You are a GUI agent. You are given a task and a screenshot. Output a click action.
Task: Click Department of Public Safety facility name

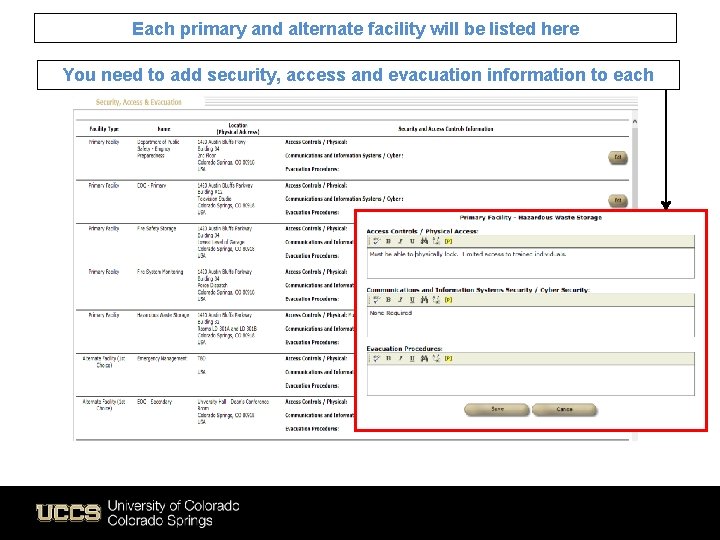tap(158, 149)
